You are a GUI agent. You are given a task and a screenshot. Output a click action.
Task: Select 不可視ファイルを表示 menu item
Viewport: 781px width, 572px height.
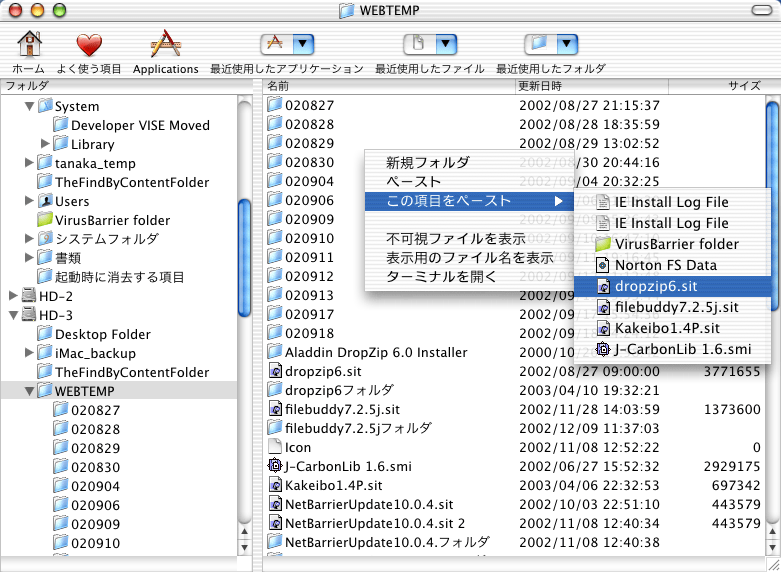[469, 239]
